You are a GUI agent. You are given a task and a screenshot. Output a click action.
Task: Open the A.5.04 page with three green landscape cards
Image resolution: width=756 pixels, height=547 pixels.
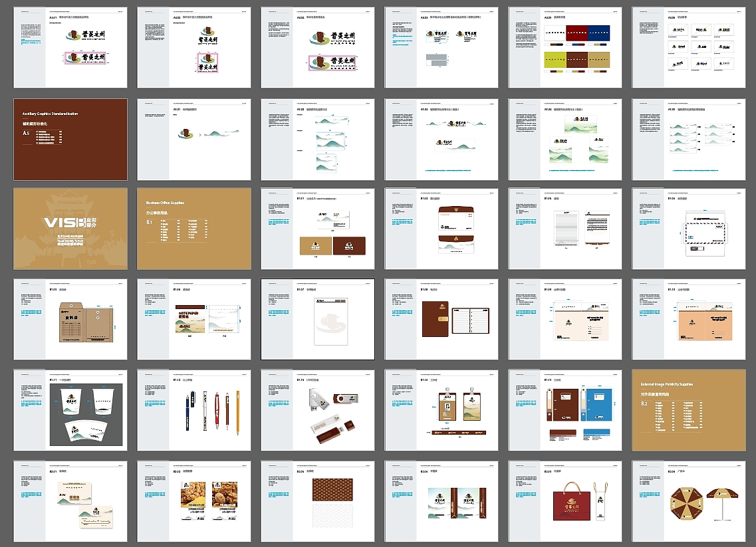pos(565,140)
